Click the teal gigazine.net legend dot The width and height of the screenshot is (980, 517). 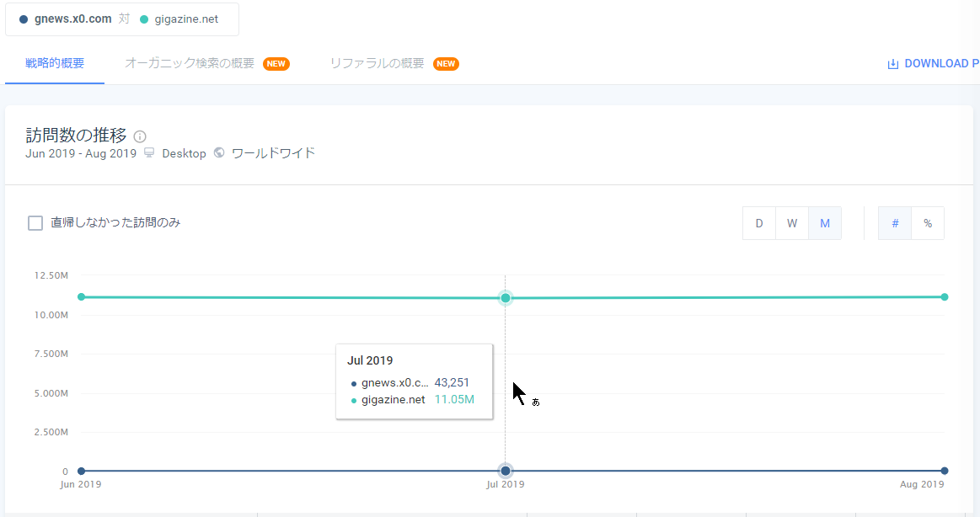click(144, 19)
